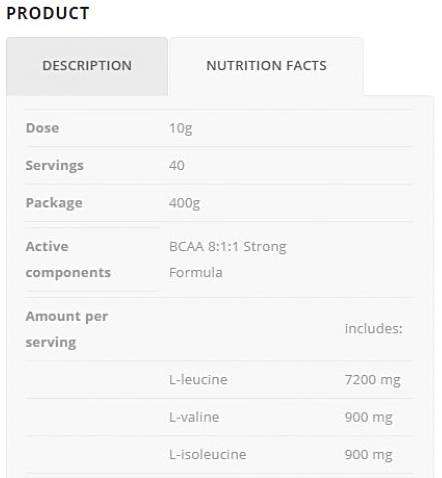Select the L-valine ingredient name

click(194, 417)
